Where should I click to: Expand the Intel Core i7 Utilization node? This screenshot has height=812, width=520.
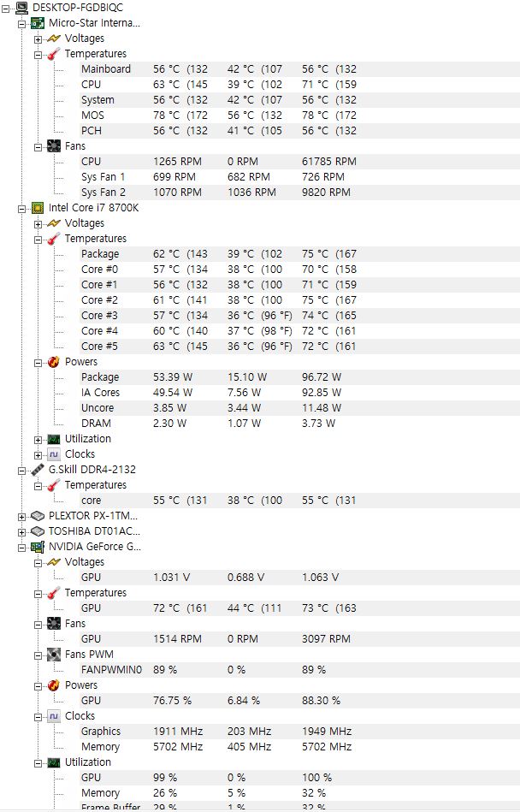point(38,439)
